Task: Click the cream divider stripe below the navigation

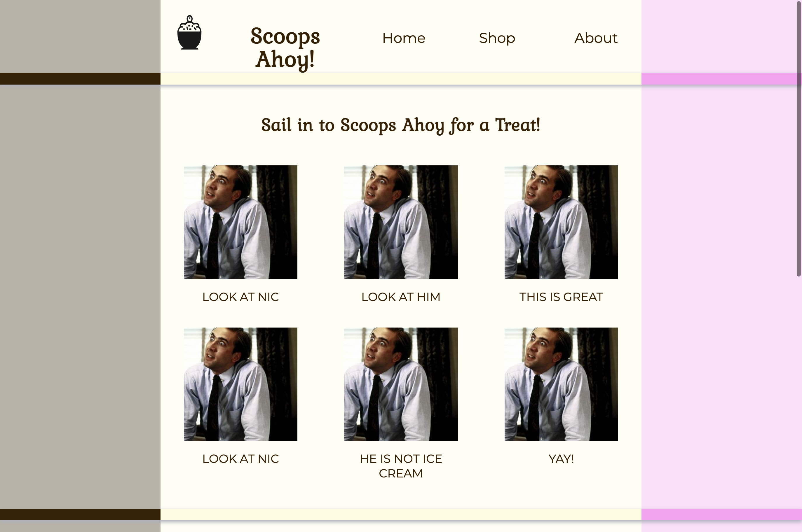Action: pos(400,79)
